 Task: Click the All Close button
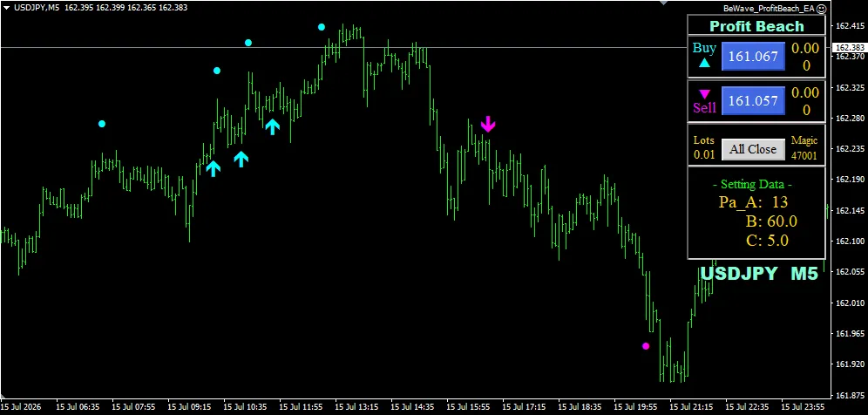pyautogui.click(x=753, y=149)
